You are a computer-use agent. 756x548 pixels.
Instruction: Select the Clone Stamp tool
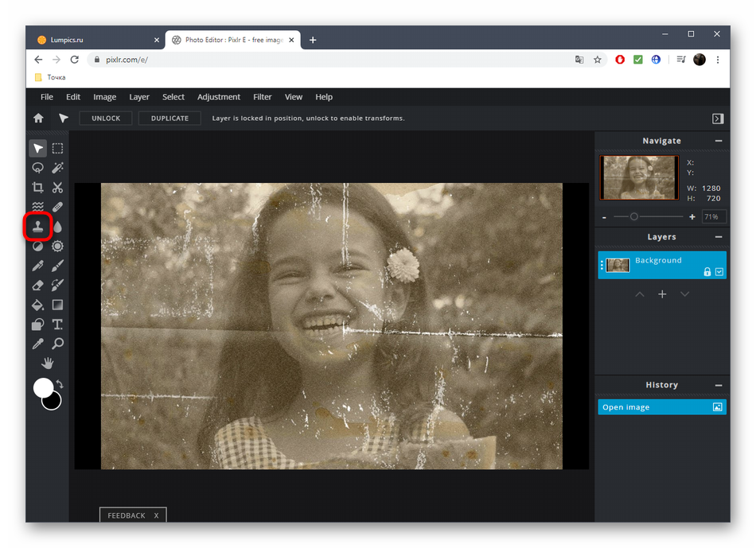click(x=37, y=227)
